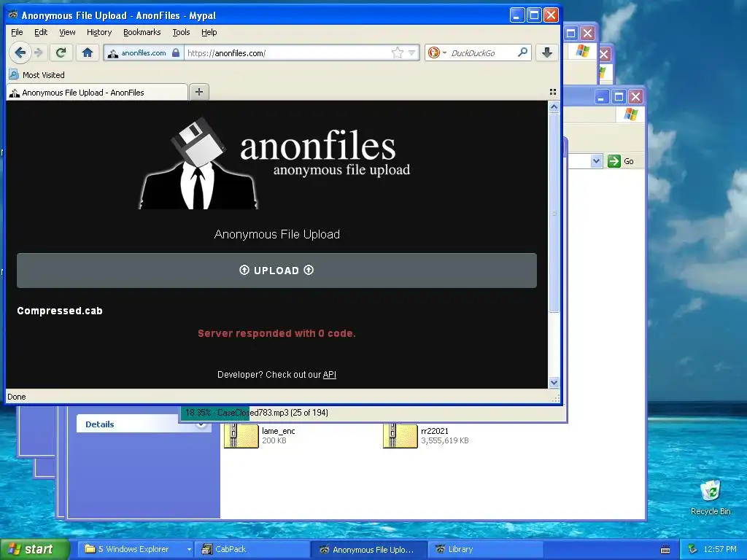The image size is (747, 560).
Task: Open the URL history dropdown arrow
Action: coord(411,52)
